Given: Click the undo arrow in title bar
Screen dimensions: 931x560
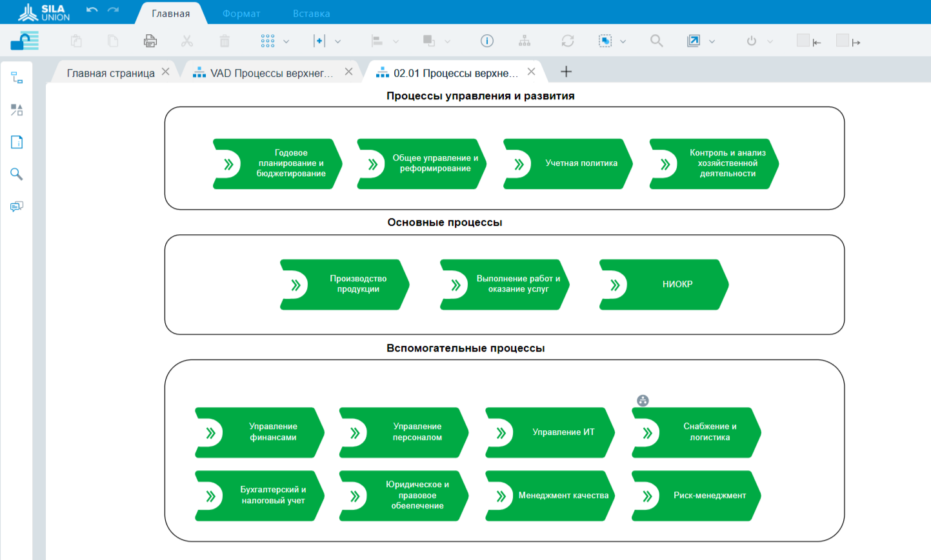Looking at the screenshot, I should (x=92, y=10).
